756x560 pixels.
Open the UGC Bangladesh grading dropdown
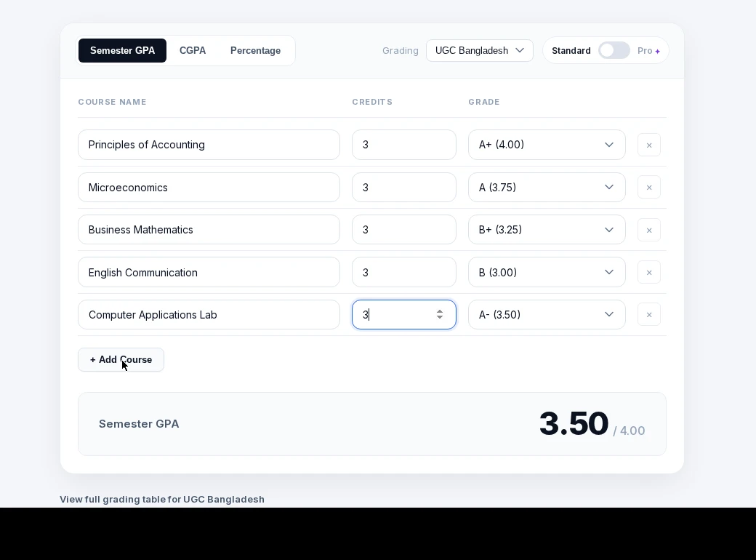click(479, 51)
